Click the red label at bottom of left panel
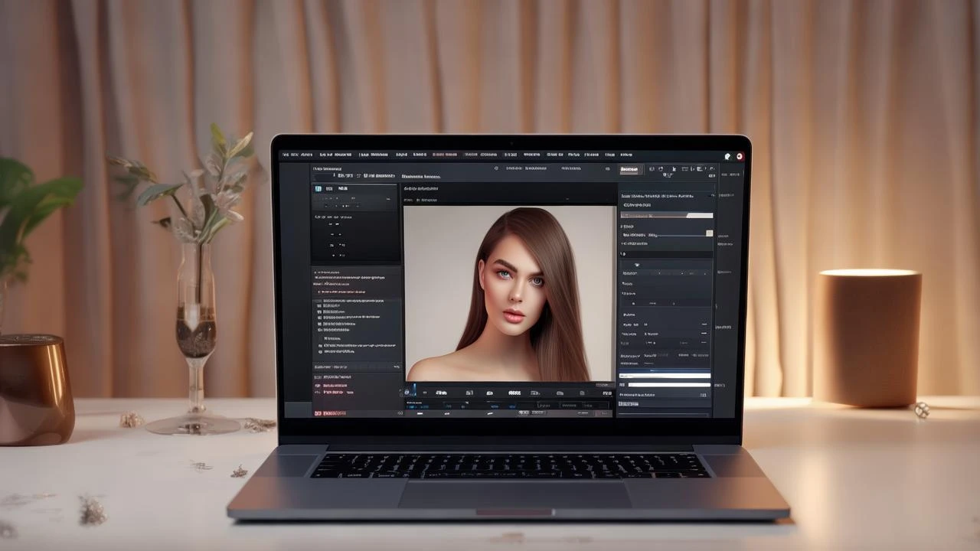The width and height of the screenshot is (980, 551). [330, 413]
